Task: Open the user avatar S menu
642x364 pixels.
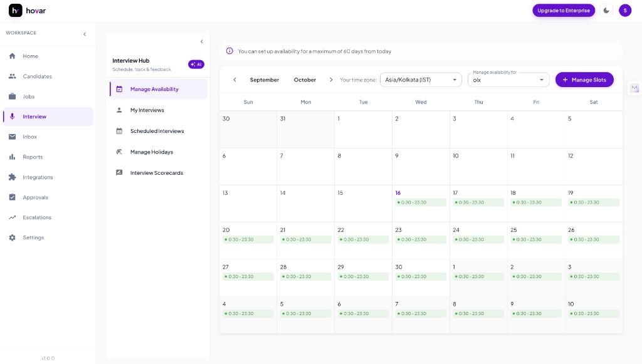Action: (x=625, y=11)
